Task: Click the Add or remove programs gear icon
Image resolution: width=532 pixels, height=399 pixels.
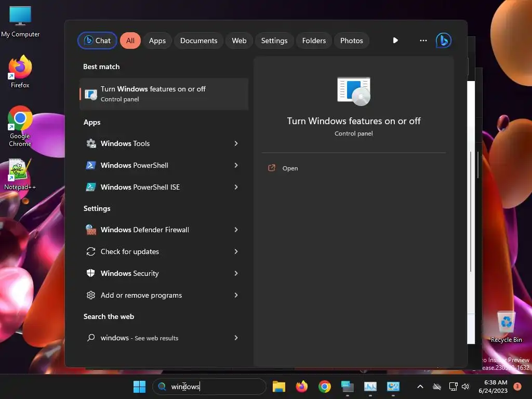Action: [x=90, y=295]
